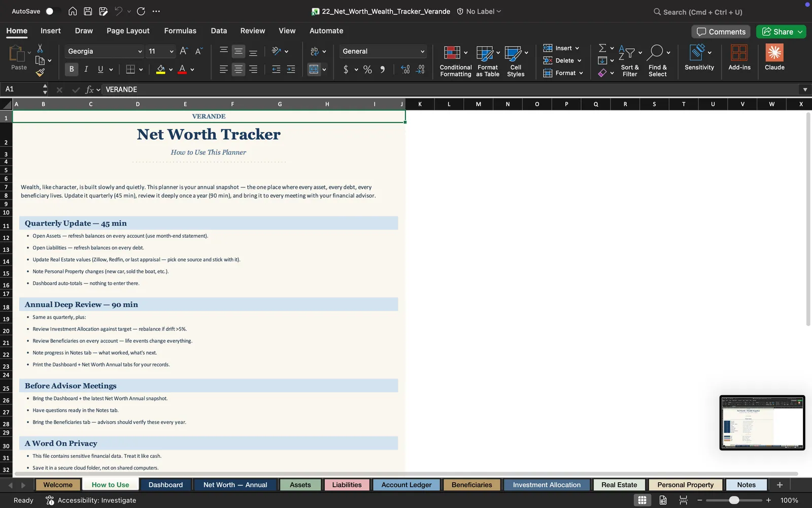Open Conditional Formatting
The height and width of the screenshot is (508, 812).
[x=455, y=61]
